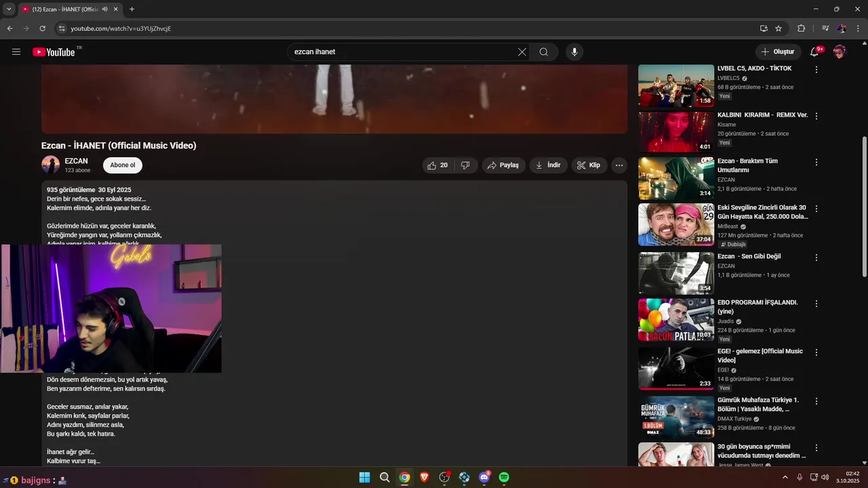
Task: Open media controls icon in browser toolbar
Action: (825, 28)
